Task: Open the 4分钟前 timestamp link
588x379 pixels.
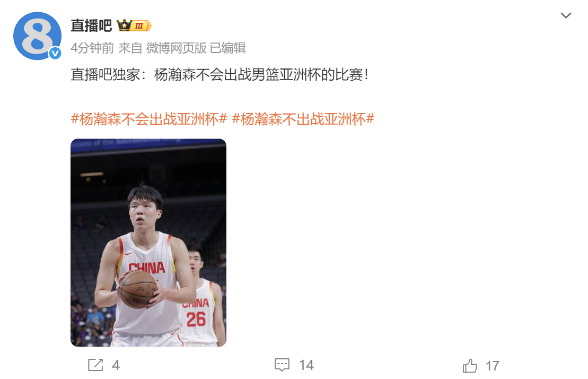Action: click(x=92, y=48)
